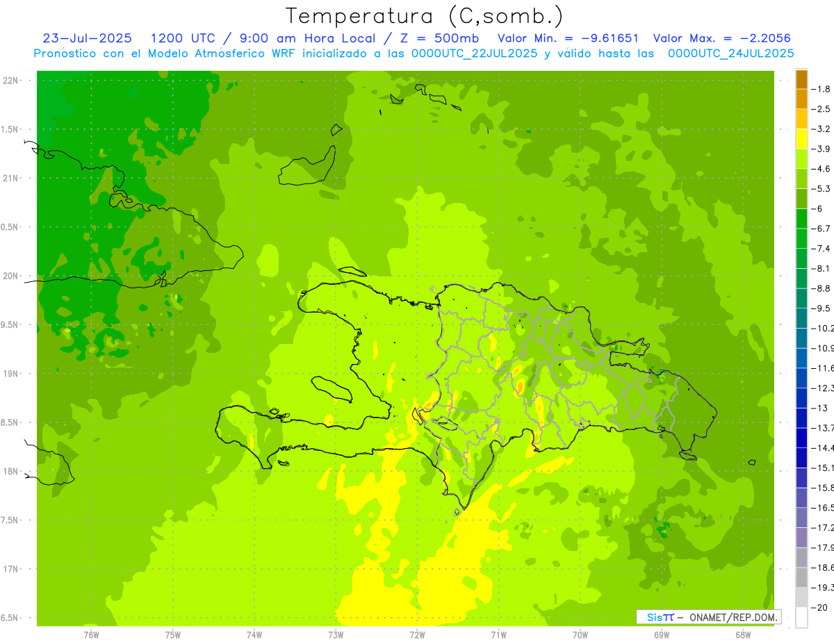Click the '-13' colorbar label
The image size is (834, 644).
tap(820, 408)
